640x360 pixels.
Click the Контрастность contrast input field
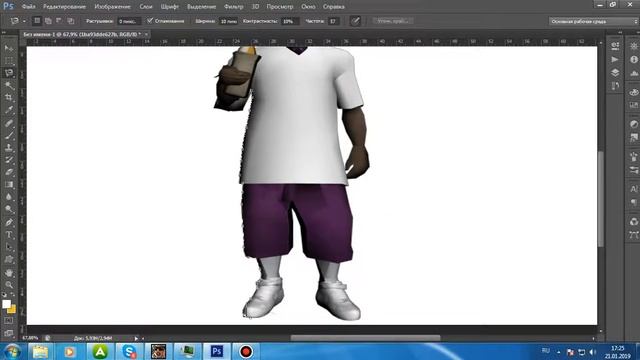coord(290,21)
